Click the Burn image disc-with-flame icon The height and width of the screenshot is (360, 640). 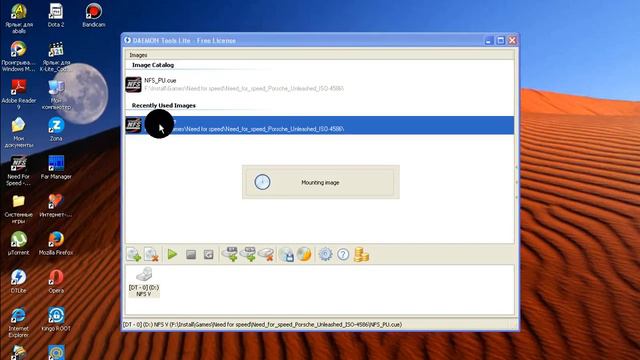point(304,254)
